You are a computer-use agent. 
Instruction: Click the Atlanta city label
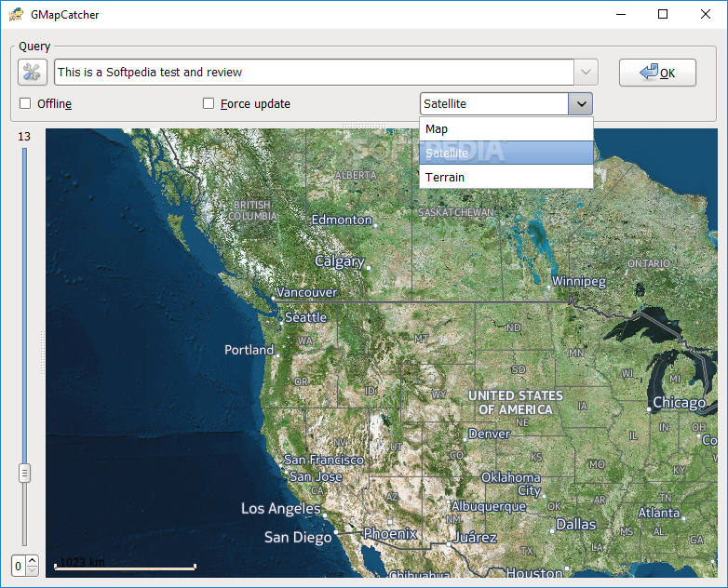click(x=659, y=513)
